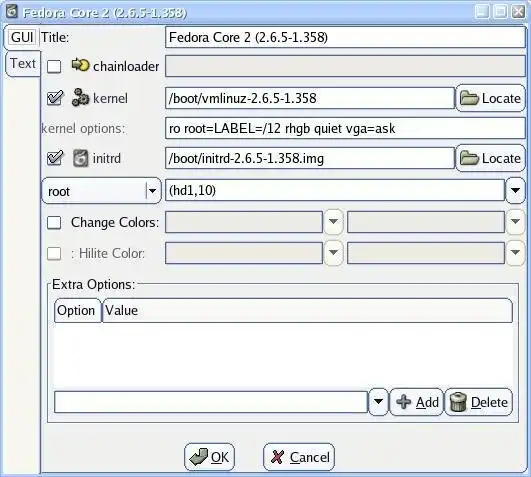Viewport: 531px width, 477px height.
Task: Add an extra option
Action: tap(417, 402)
